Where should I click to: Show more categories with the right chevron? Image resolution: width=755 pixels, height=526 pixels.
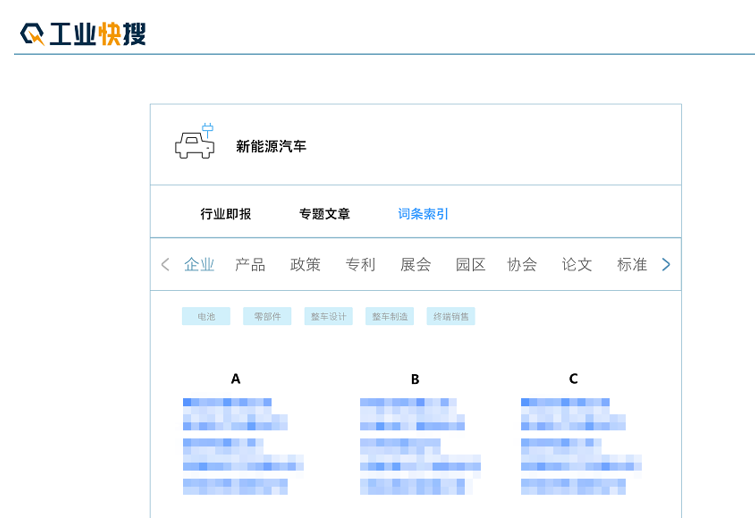coord(666,265)
